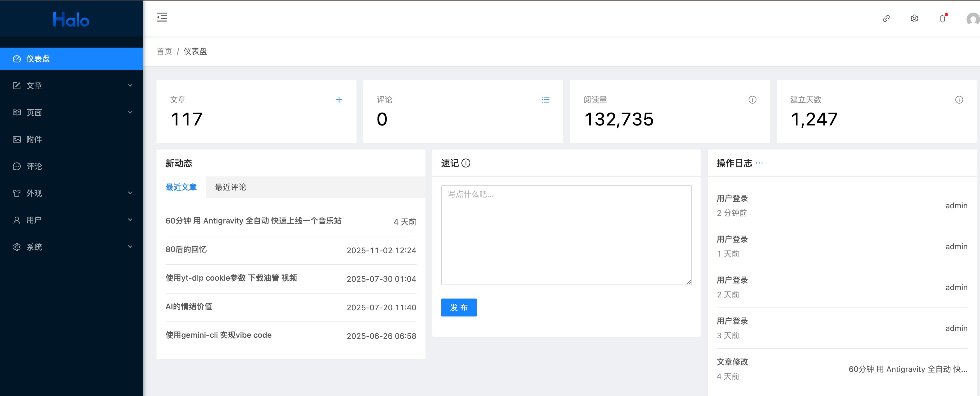The width and height of the screenshot is (980, 396).
Task: Open settings gear in top bar
Action: coord(914,18)
